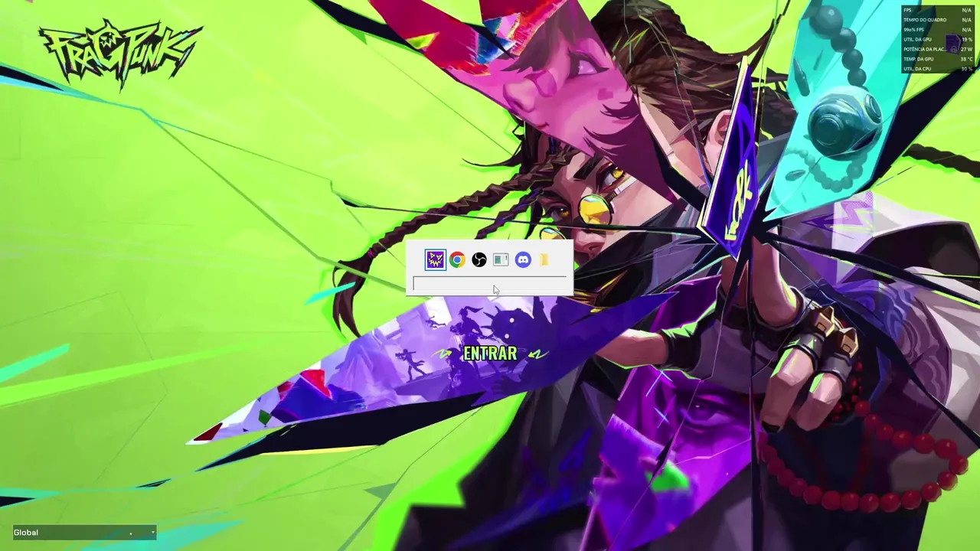The height and width of the screenshot is (551, 980).
Task: Select the gray window icon in task switcher
Action: [x=501, y=260]
